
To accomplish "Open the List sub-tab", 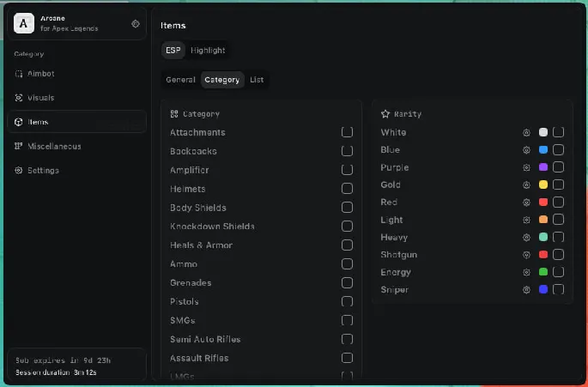I will (x=257, y=80).
